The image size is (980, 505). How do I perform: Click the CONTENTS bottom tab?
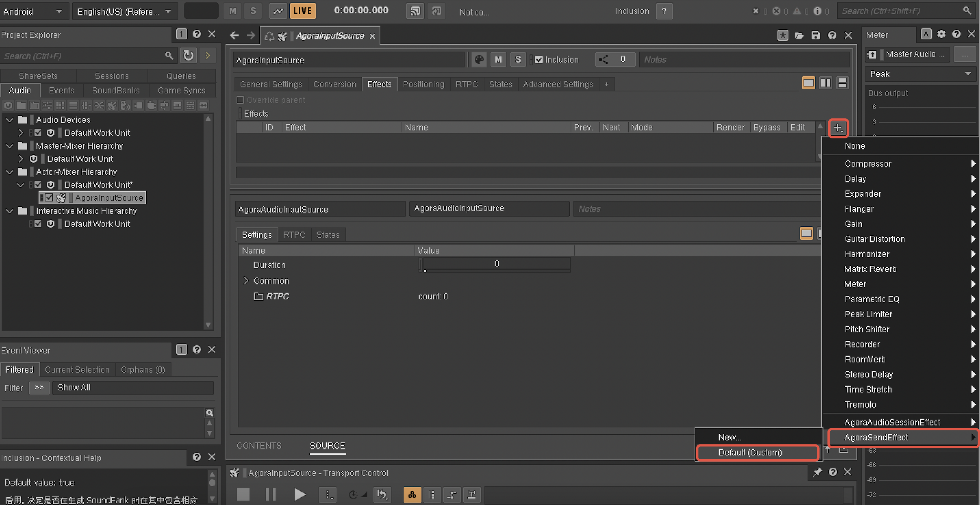pyautogui.click(x=259, y=446)
